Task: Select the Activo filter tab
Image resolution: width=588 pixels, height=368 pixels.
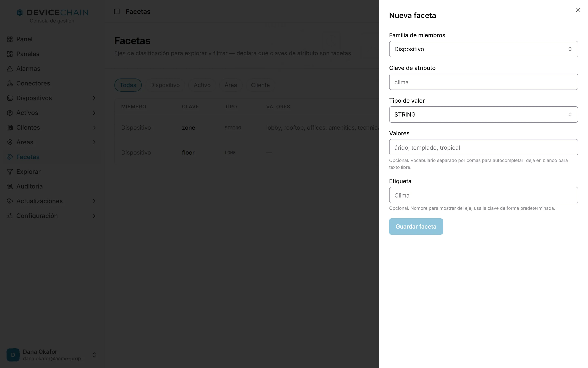Action: (202, 85)
